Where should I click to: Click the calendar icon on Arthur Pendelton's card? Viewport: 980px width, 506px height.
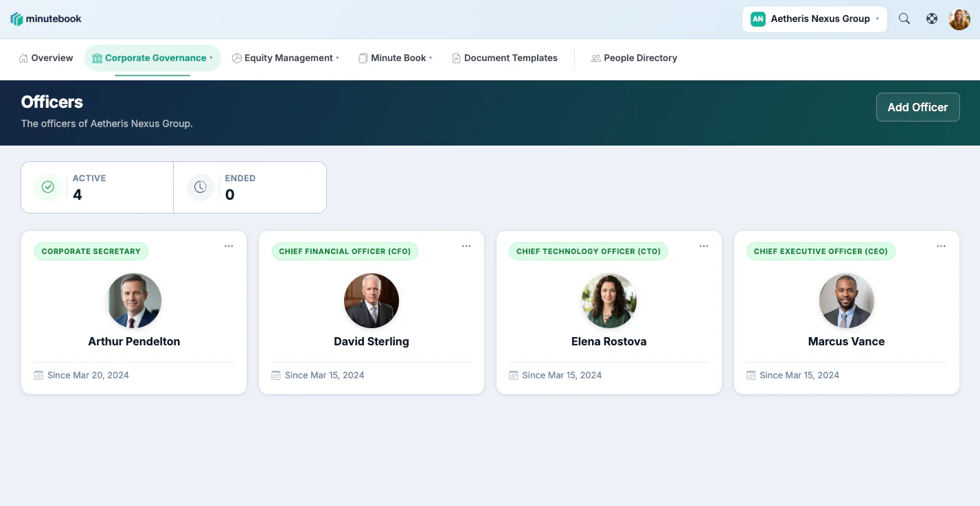(x=39, y=375)
